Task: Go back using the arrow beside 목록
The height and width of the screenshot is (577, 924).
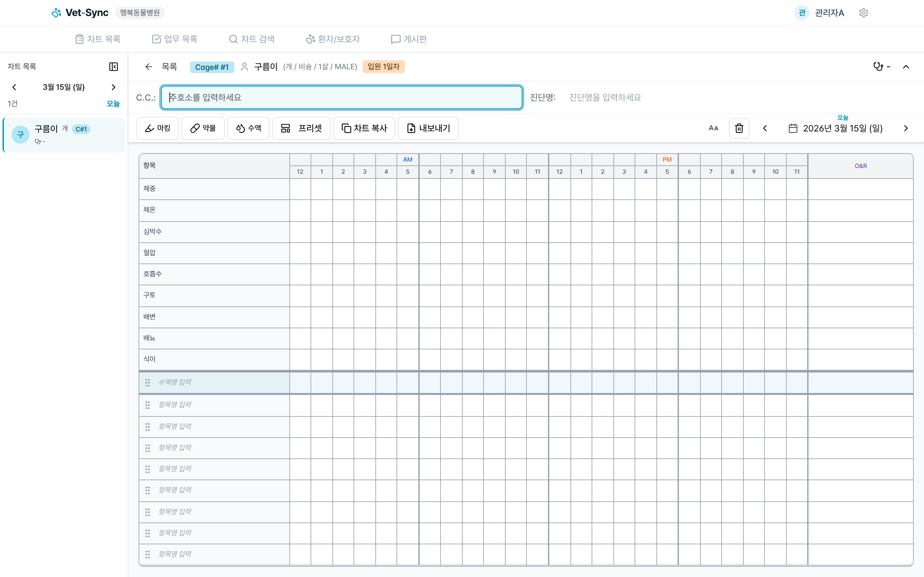Action: 149,67
